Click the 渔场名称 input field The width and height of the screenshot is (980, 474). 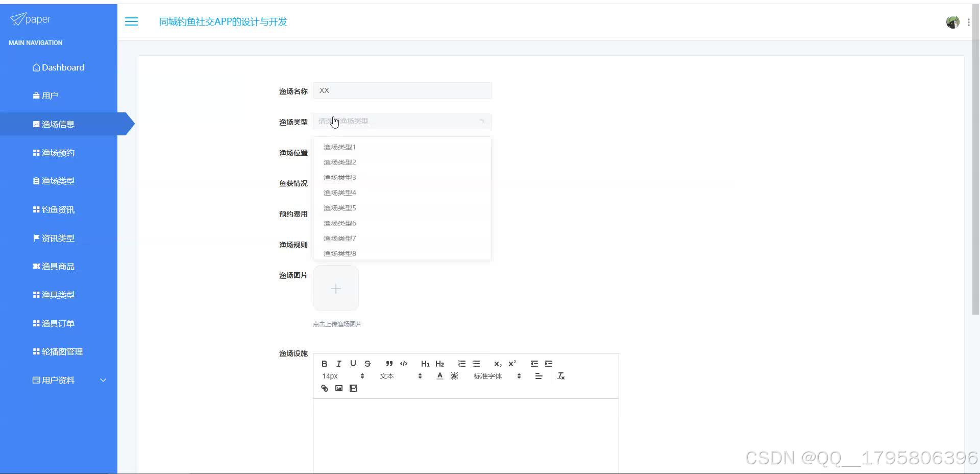(x=402, y=90)
